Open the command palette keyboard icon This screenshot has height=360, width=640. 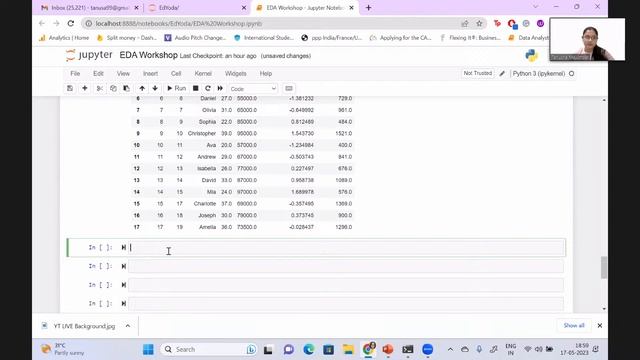[289, 88]
